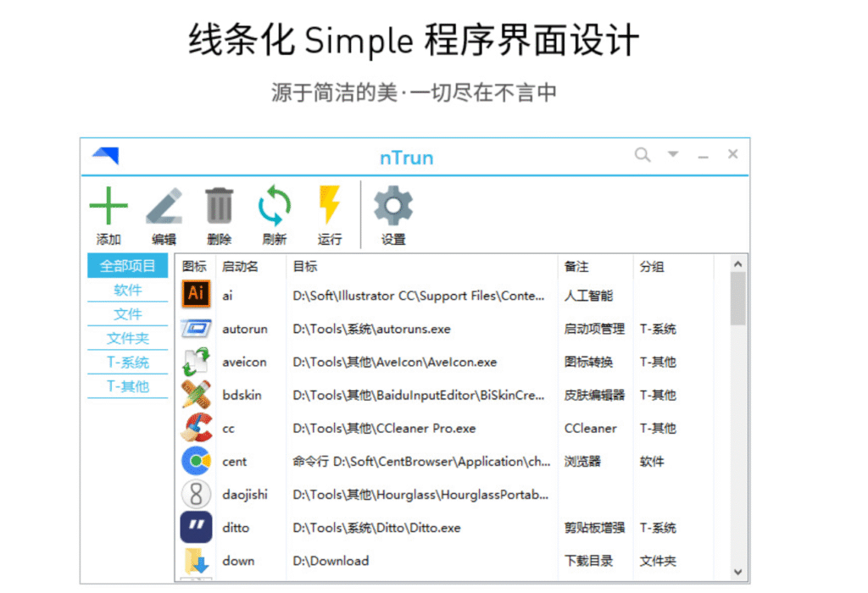Open the Edit (编辑) pencil tool
This screenshot has width=868, height=593.
click(164, 206)
